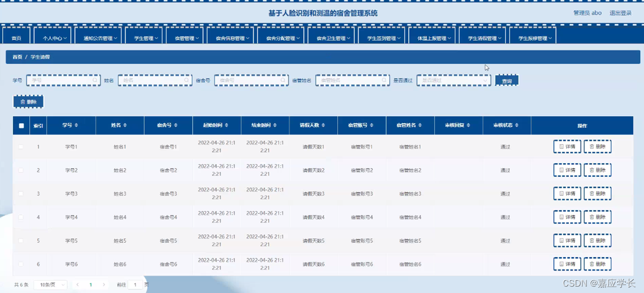The height and width of the screenshot is (293, 644).
Task: Go to previous page arrow in pagination
Action: (77, 285)
